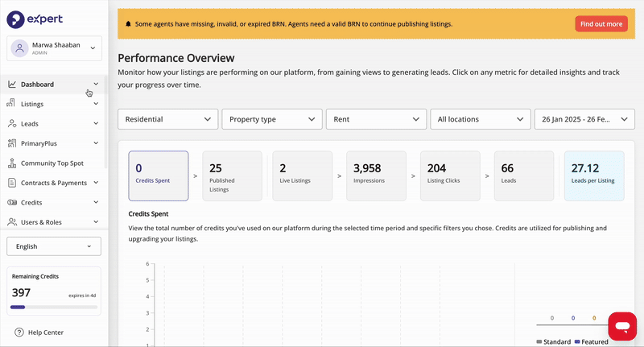Click the Credits coins icon
Screen dimensions: 644x347
(x=12, y=202)
